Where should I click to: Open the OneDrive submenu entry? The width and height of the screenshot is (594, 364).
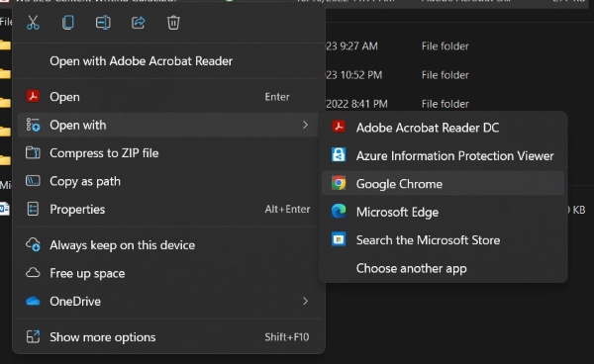point(168,302)
